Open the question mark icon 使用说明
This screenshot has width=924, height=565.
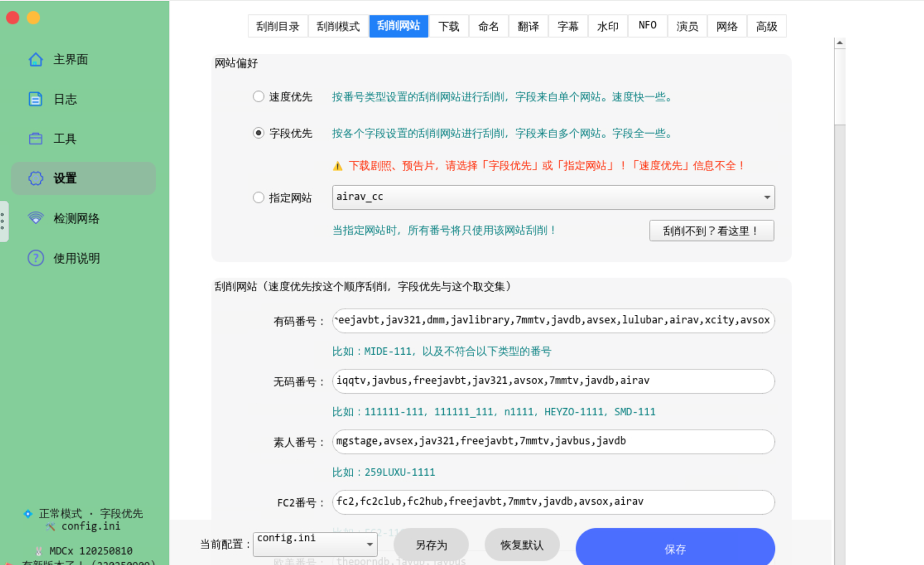click(x=36, y=258)
